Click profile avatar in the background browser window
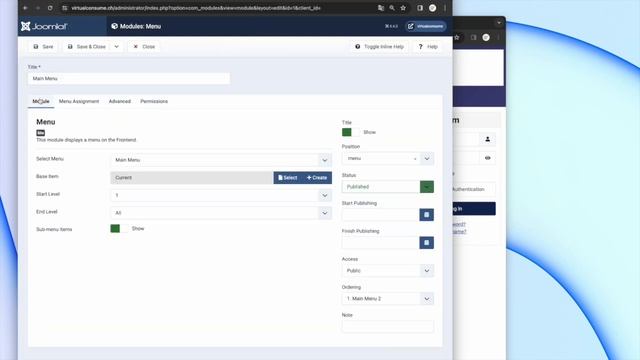This screenshot has height=360, width=640. coord(486,37)
